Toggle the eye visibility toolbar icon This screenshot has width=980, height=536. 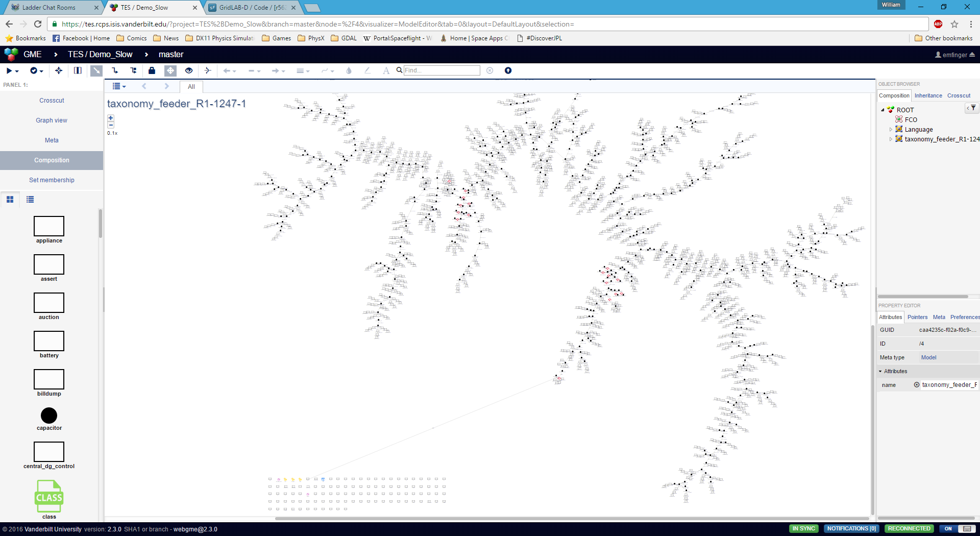tap(189, 70)
